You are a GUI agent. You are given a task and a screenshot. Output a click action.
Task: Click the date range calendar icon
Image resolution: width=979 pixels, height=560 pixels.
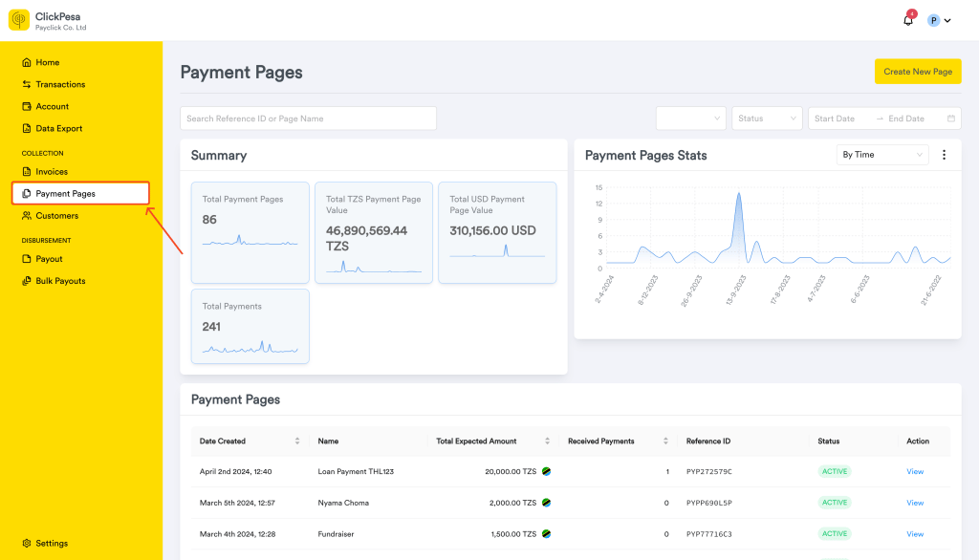(x=951, y=118)
